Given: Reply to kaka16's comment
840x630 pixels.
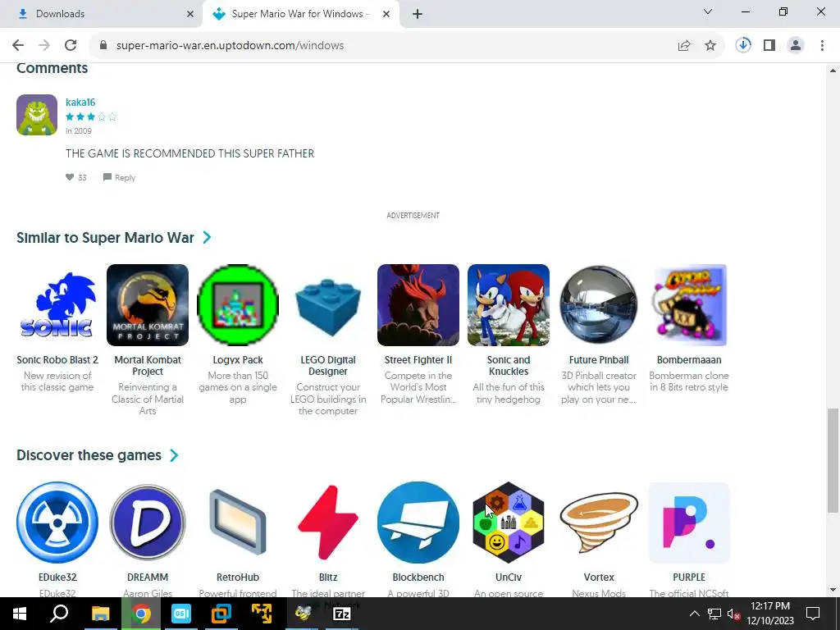Looking at the screenshot, I should coord(119,177).
